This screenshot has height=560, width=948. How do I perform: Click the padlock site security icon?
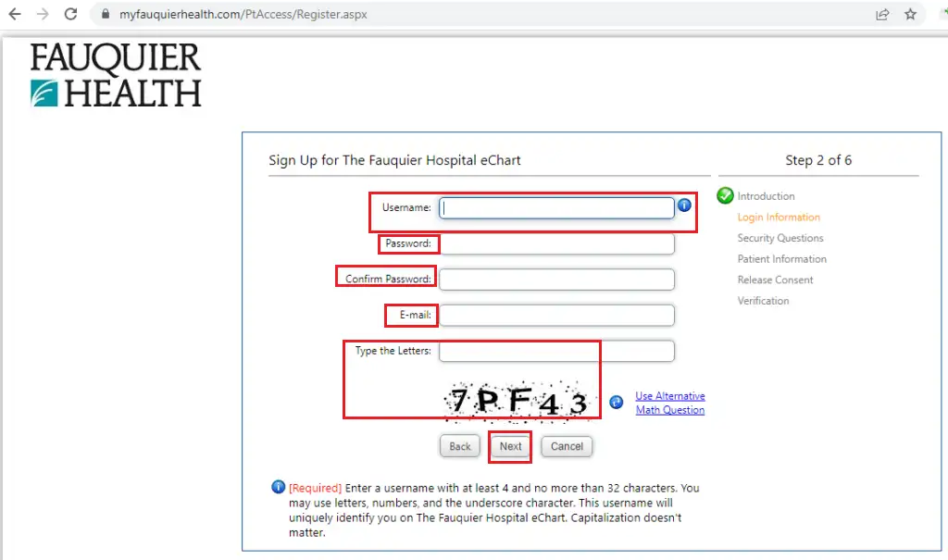106,14
